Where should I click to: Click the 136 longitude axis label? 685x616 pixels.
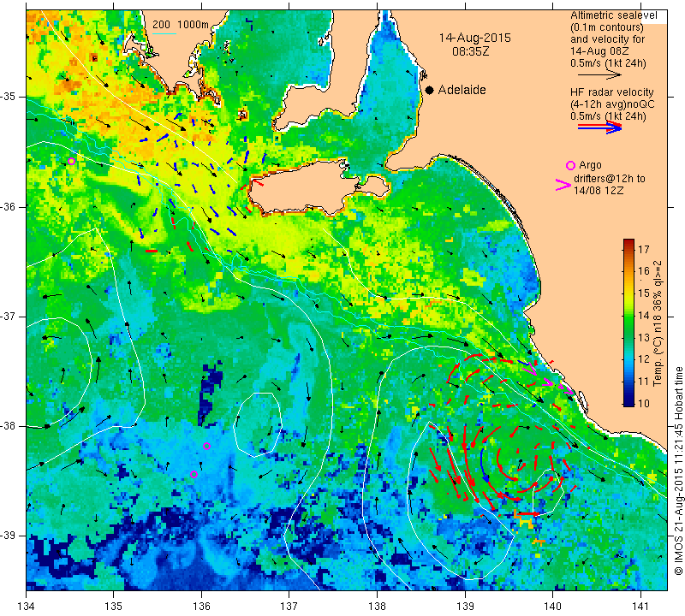click(201, 607)
